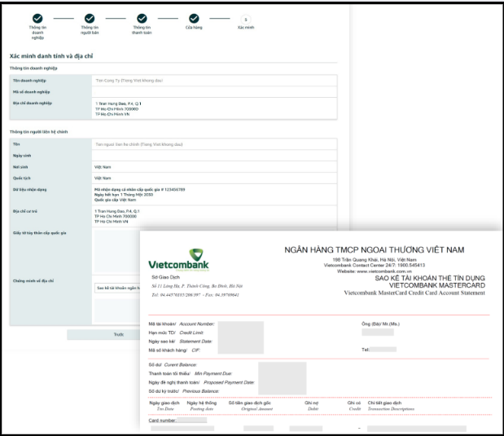
Task: Click the first step checkmark, Thông tin doanh nghiệp
Action: tap(37, 18)
